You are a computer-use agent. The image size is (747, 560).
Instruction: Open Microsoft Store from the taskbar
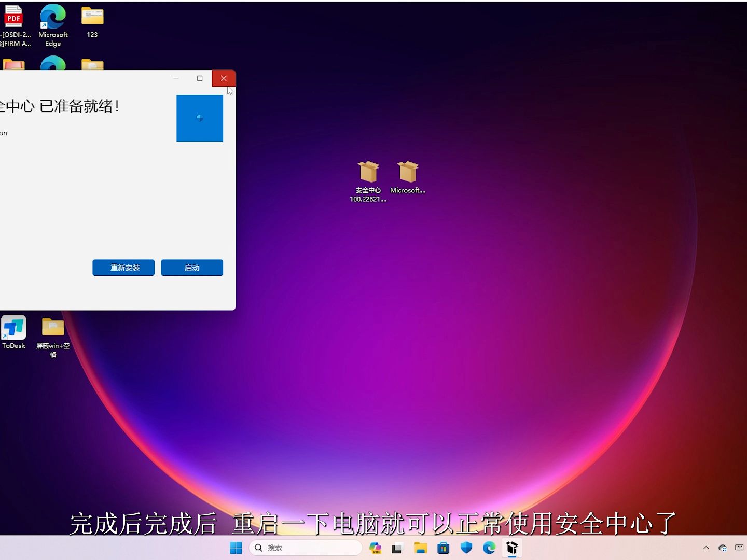tap(444, 548)
